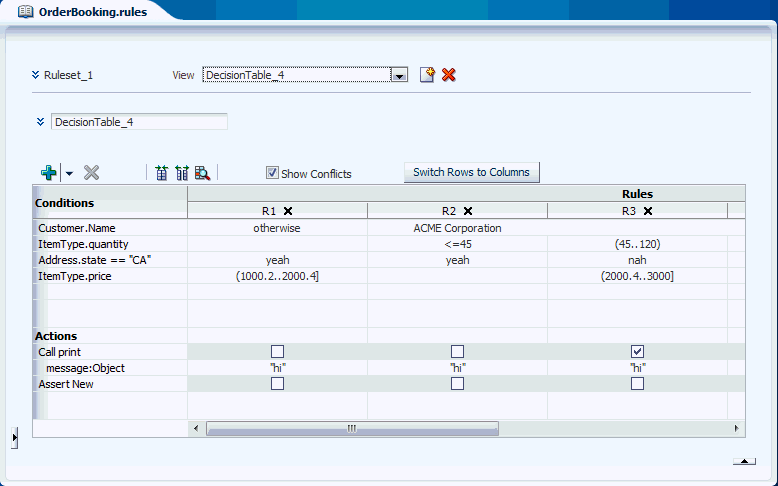This screenshot has width=778, height=486.
Task: Delete rule R3 with its X
Action: point(648,211)
